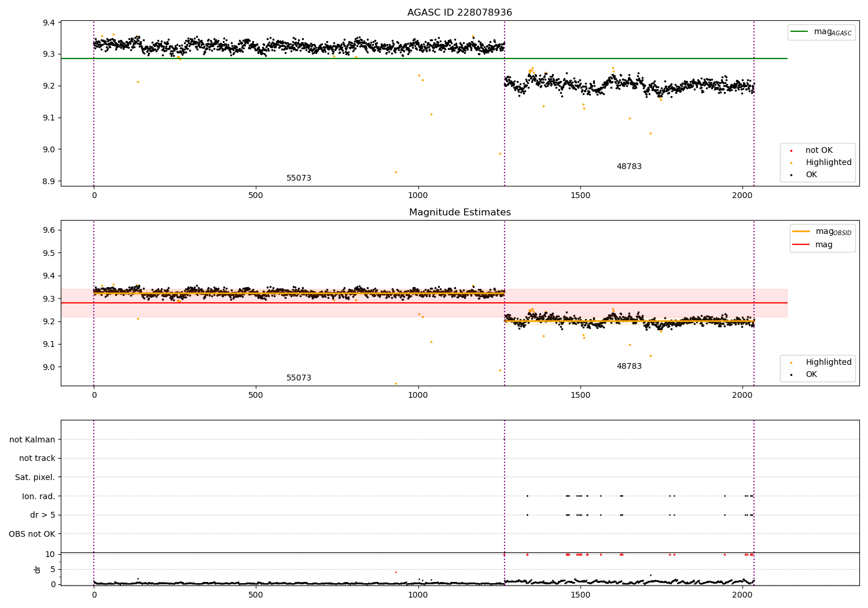The width and height of the screenshot is (868, 608).
Task: Click the mag AGASC legend label text
Action: click(x=833, y=32)
